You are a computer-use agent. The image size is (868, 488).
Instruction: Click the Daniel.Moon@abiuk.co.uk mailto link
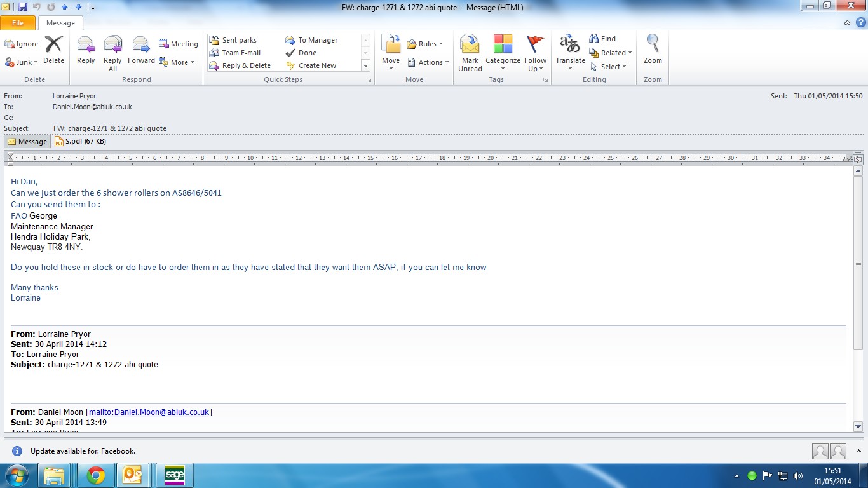(x=149, y=412)
